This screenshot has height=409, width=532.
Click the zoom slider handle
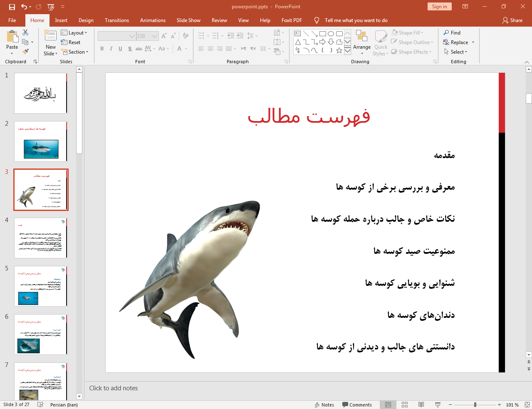pos(475,405)
